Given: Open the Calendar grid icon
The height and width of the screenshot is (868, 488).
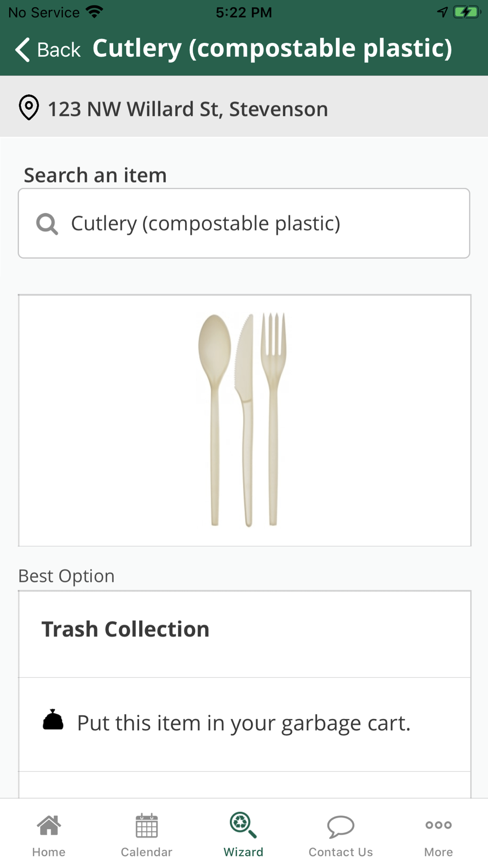Looking at the screenshot, I should tap(146, 826).
